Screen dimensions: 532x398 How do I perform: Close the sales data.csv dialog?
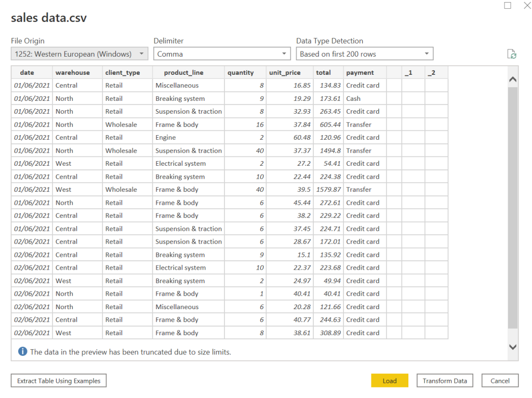(x=527, y=5)
